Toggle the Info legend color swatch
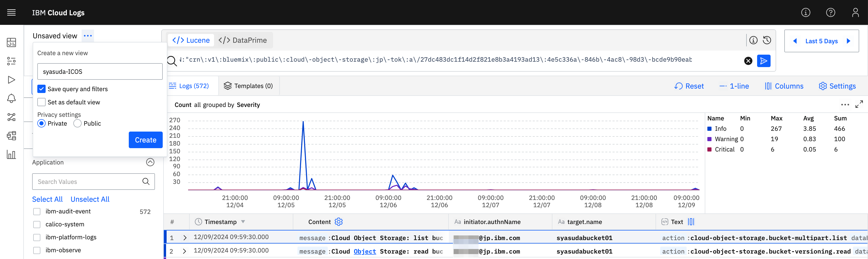This screenshot has height=259, width=868. coord(709,129)
